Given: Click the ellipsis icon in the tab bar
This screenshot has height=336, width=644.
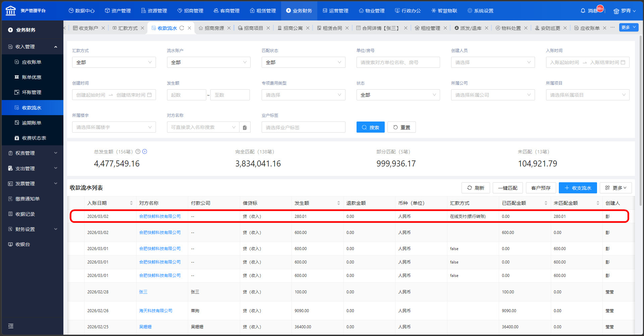Looking at the screenshot, I should coord(612,28).
